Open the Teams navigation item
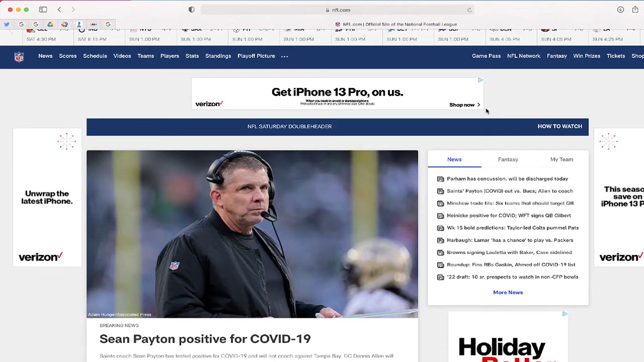 click(x=146, y=56)
